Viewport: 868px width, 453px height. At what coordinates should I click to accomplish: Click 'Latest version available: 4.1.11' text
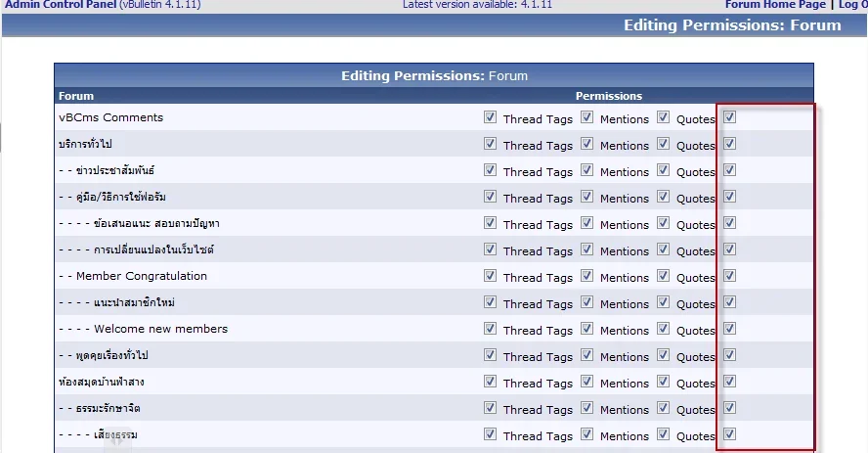pos(477,5)
